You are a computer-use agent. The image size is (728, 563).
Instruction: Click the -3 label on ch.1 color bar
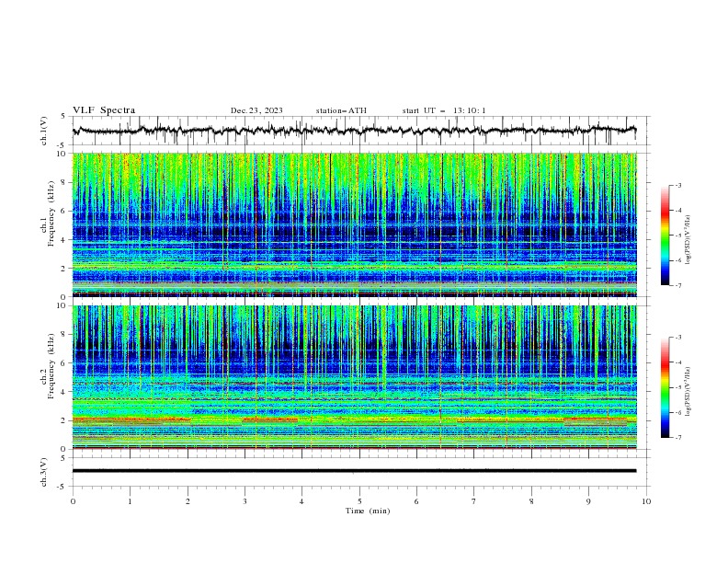pyautogui.click(x=678, y=186)
